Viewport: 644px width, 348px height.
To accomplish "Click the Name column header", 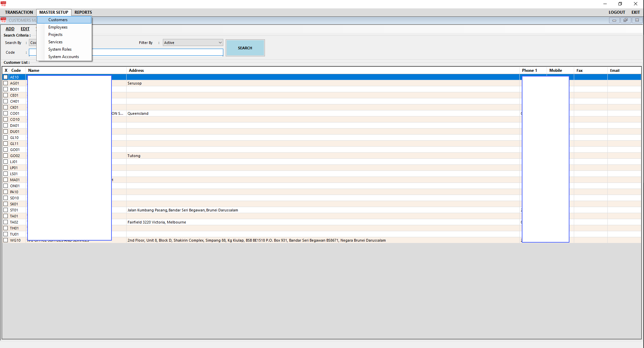I will tap(76, 70).
